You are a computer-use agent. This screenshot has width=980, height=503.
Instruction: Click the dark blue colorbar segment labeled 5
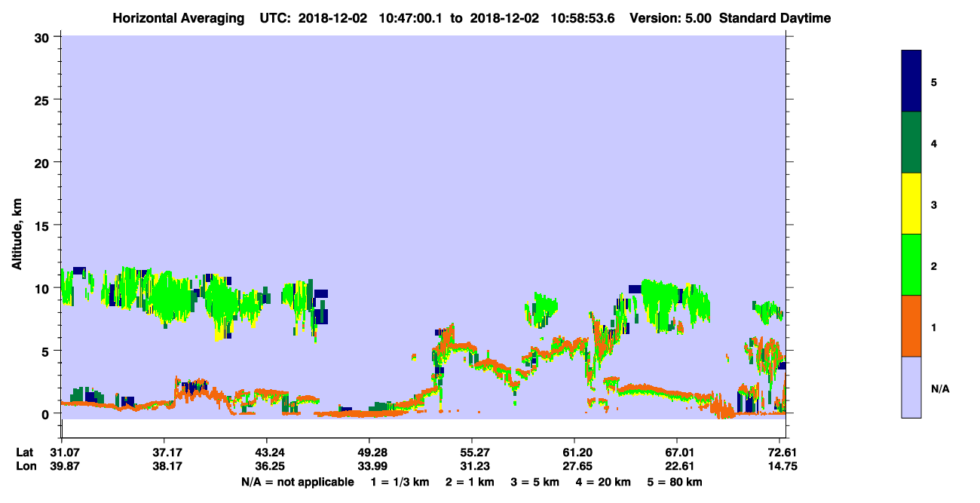click(911, 81)
